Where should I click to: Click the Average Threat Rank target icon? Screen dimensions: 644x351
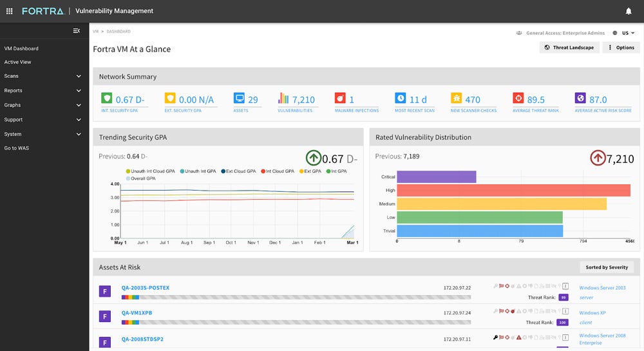point(518,99)
